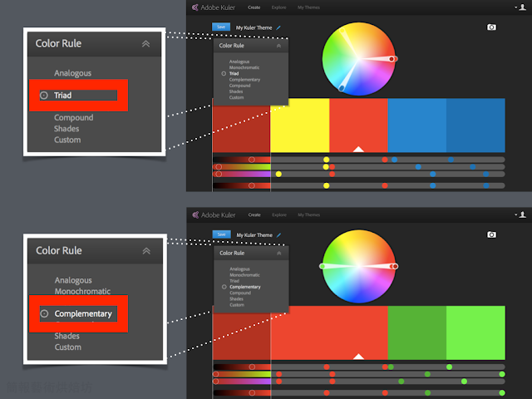The image size is (532, 399).
Task: Click the red handle on bottom color wheel
Action: pos(394,266)
